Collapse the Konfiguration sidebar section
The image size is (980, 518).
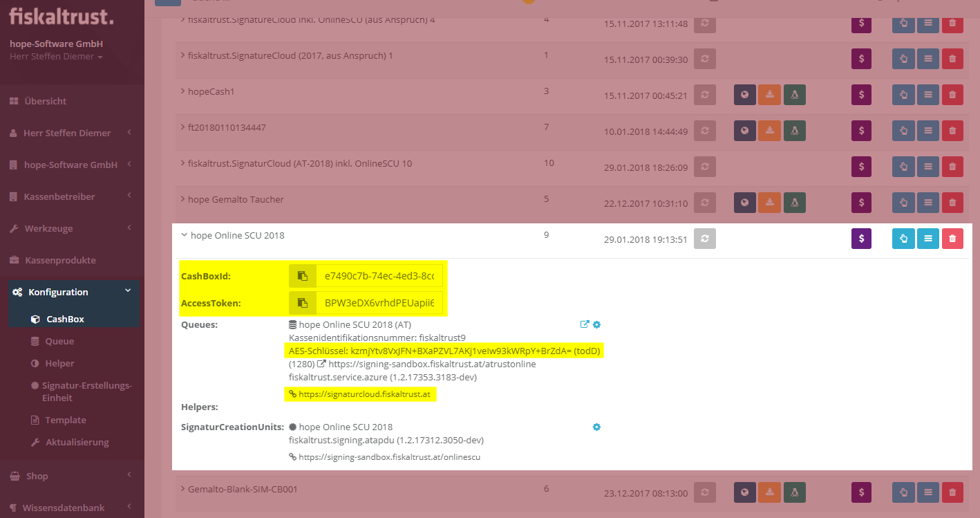73,292
